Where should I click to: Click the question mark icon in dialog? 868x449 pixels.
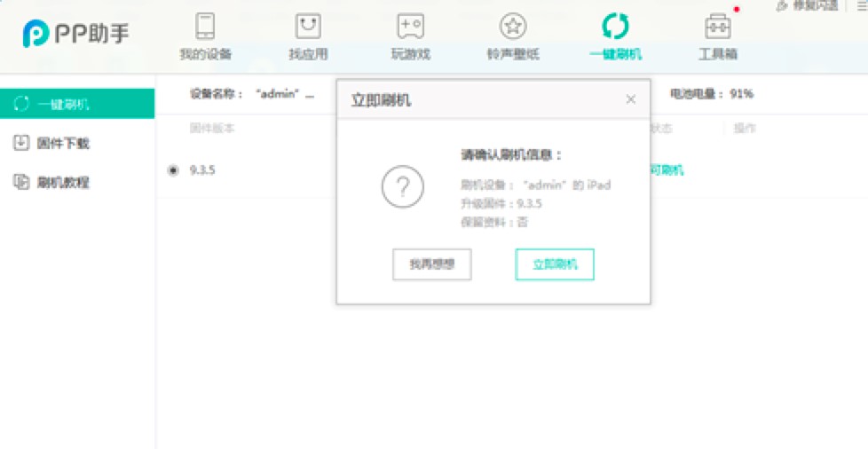[x=402, y=187]
